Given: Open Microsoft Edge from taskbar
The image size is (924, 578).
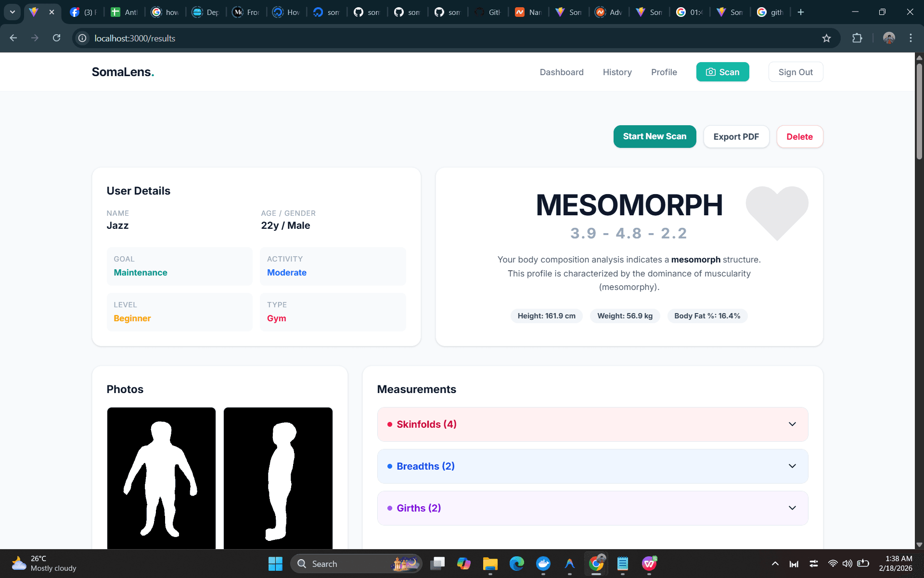Looking at the screenshot, I should 517,564.
